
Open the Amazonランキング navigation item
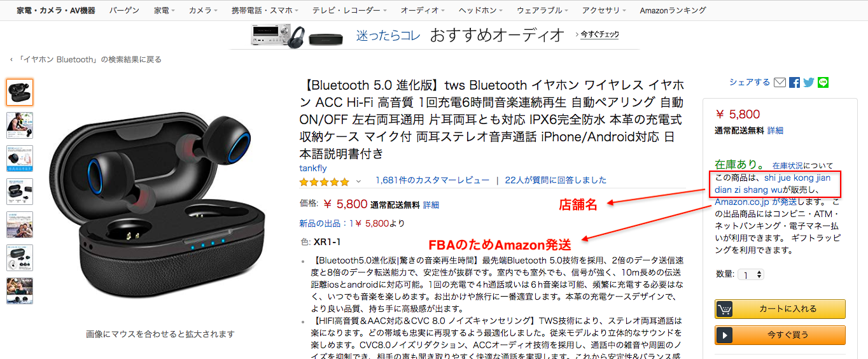pos(673,11)
